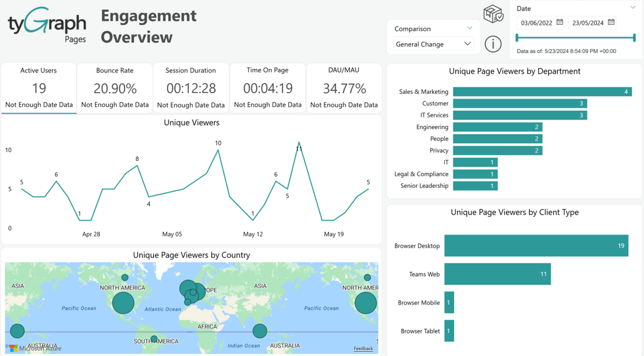Click the right handle of date slider
This screenshot has height=356, width=644.
(635, 38)
